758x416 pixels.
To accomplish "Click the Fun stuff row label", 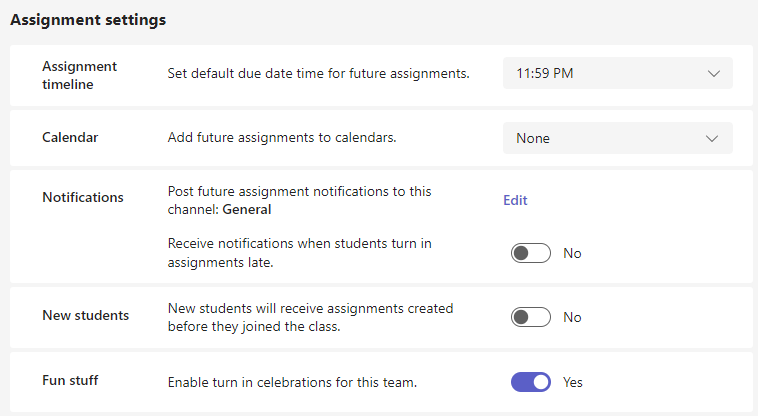I will pos(70,380).
